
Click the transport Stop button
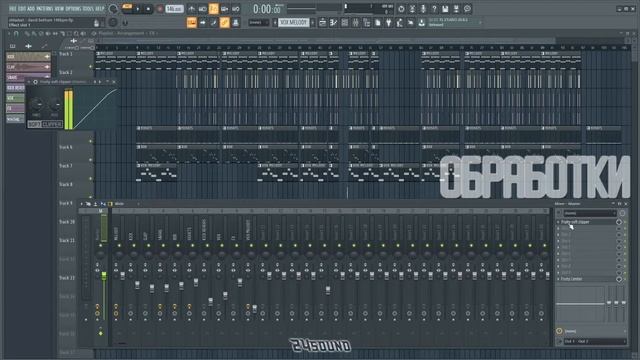point(148,9)
